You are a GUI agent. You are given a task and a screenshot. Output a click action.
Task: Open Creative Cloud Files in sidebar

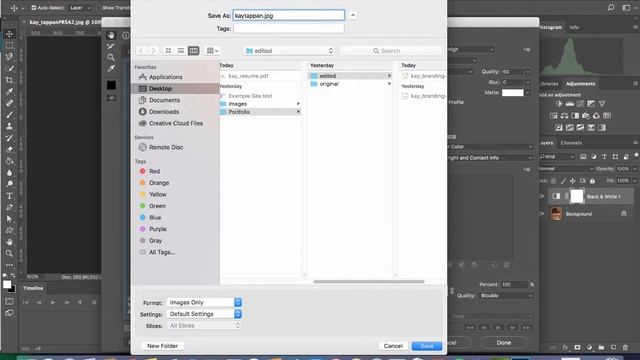pyautogui.click(x=176, y=123)
